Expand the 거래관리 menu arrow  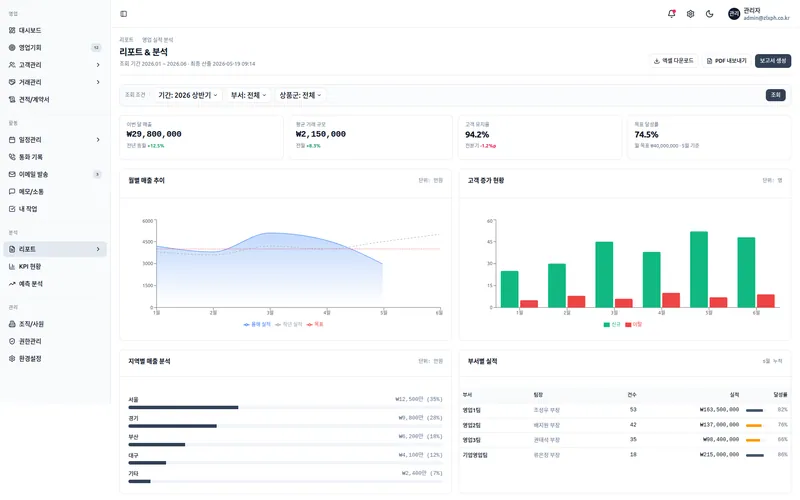click(x=98, y=82)
